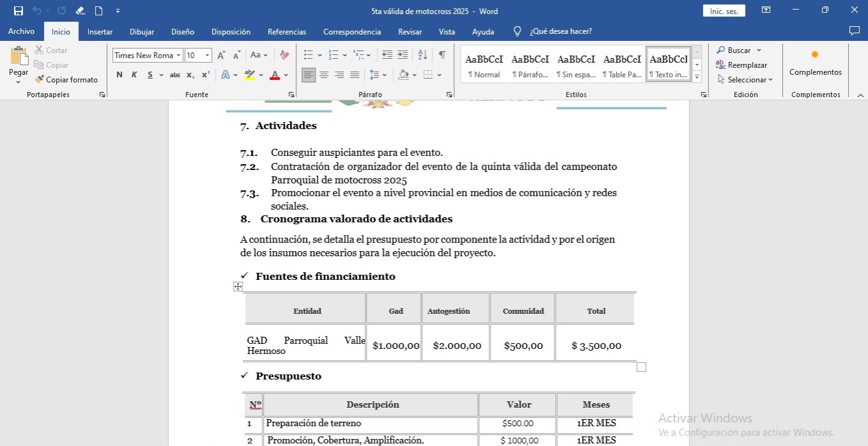Increase the paragraph indent
This screenshot has width=868, height=446.
click(x=402, y=56)
